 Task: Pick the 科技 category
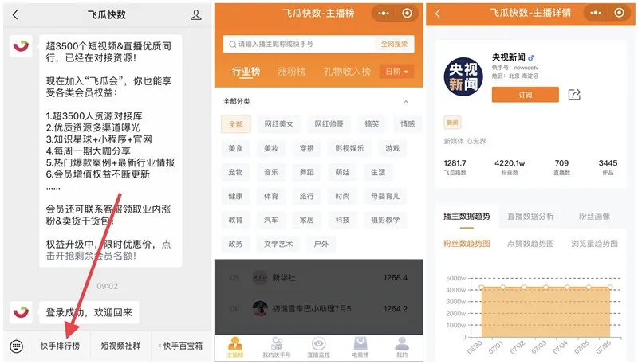point(342,220)
